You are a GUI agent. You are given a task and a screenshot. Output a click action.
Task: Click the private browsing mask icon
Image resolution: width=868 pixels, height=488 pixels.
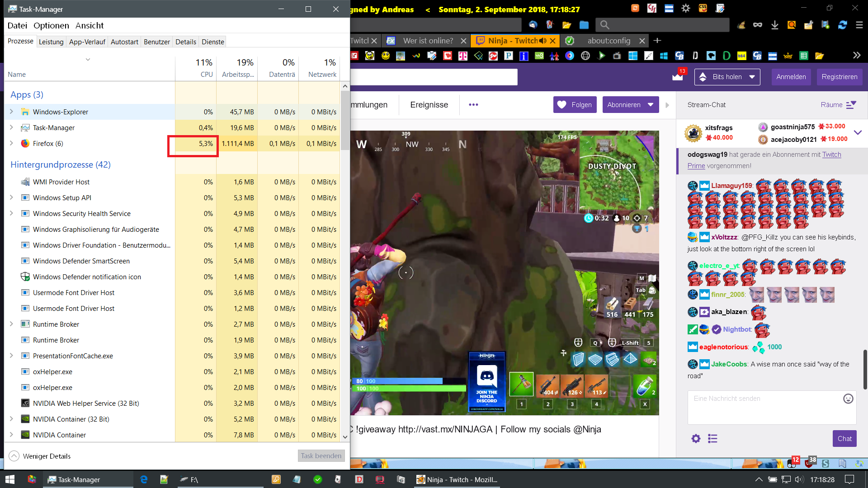pyautogui.click(x=758, y=25)
